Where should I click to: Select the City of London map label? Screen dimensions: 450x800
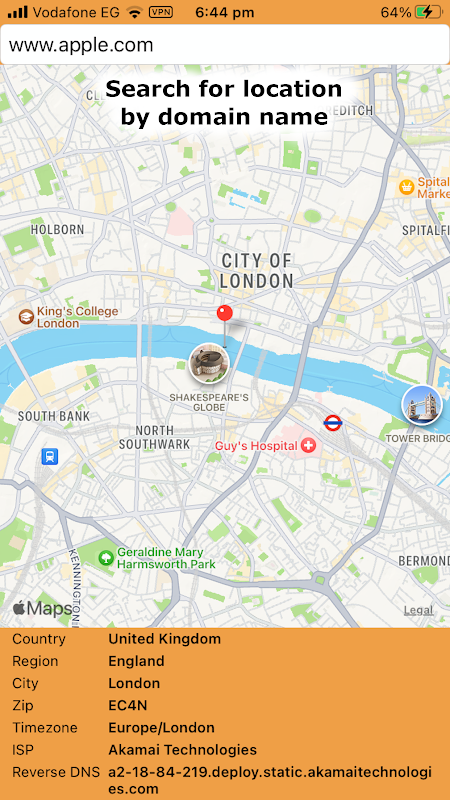[257, 271]
